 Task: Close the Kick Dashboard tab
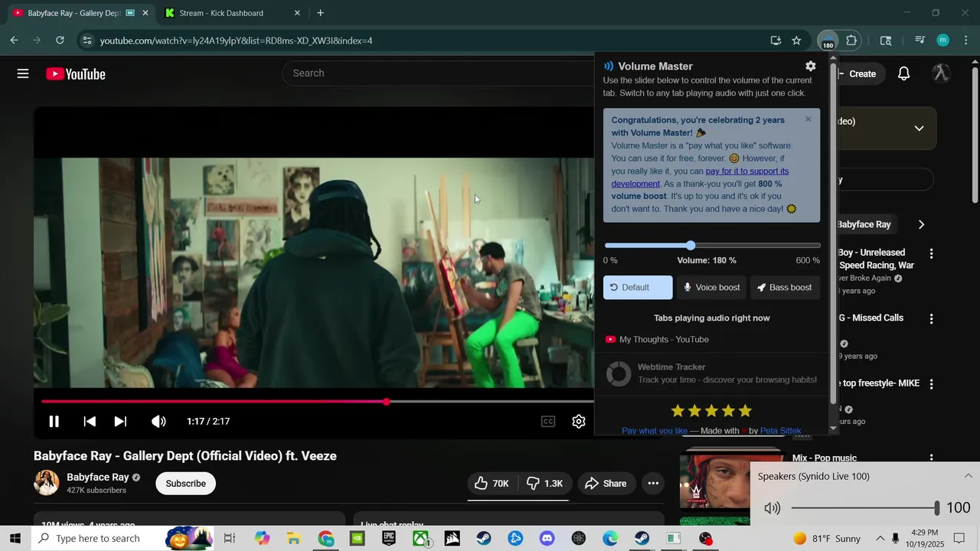tap(297, 13)
